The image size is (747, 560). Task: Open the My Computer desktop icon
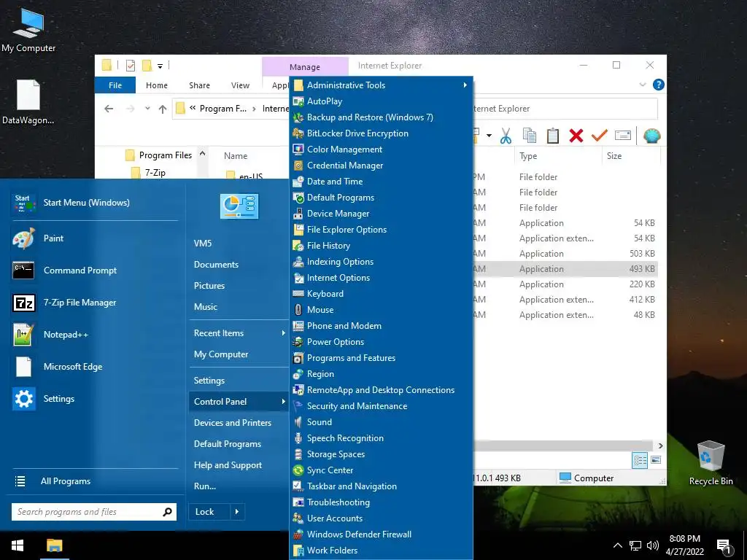coord(28,31)
